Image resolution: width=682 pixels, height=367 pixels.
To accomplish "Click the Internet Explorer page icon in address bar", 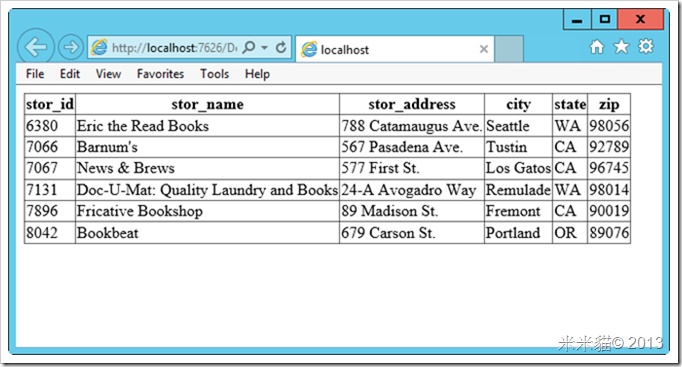I will [x=99, y=47].
